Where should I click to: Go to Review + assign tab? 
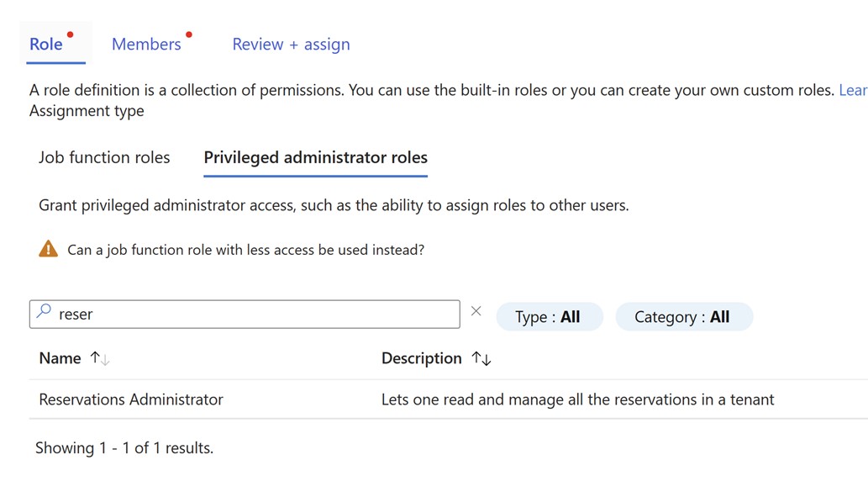tap(291, 45)
